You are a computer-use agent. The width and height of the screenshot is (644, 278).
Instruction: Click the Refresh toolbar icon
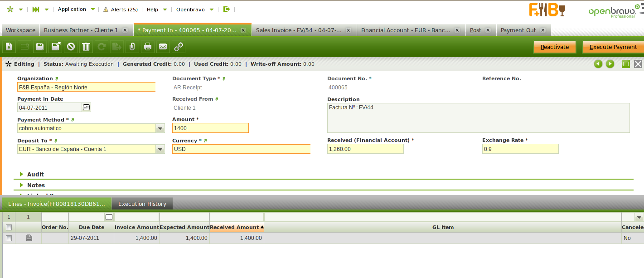[x=102, y=46]
